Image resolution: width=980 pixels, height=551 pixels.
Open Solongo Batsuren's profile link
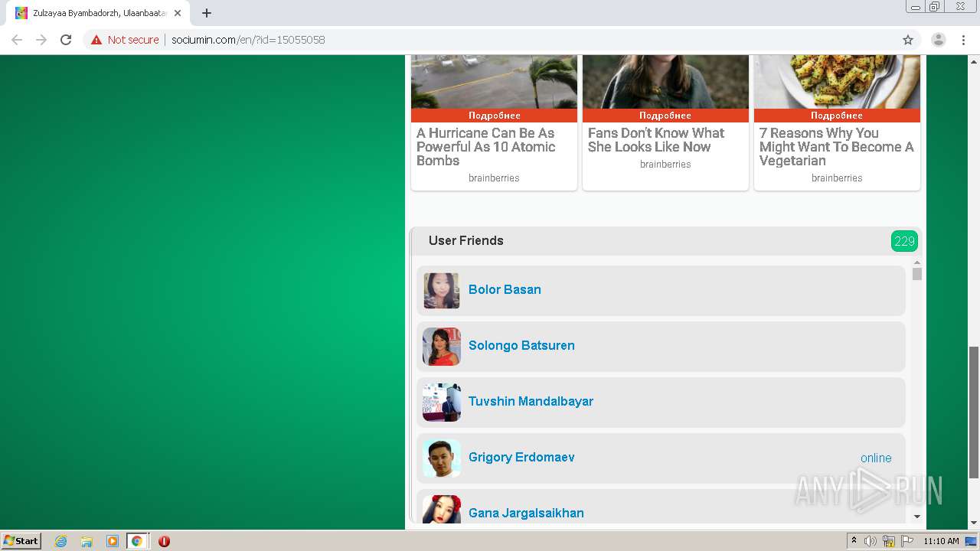tap(521, 345)
